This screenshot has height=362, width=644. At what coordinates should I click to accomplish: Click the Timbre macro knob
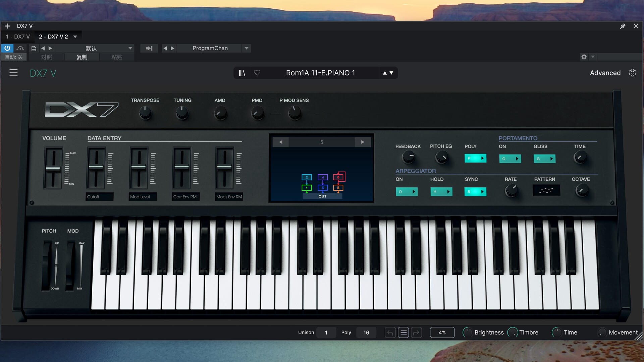[513, 333]
